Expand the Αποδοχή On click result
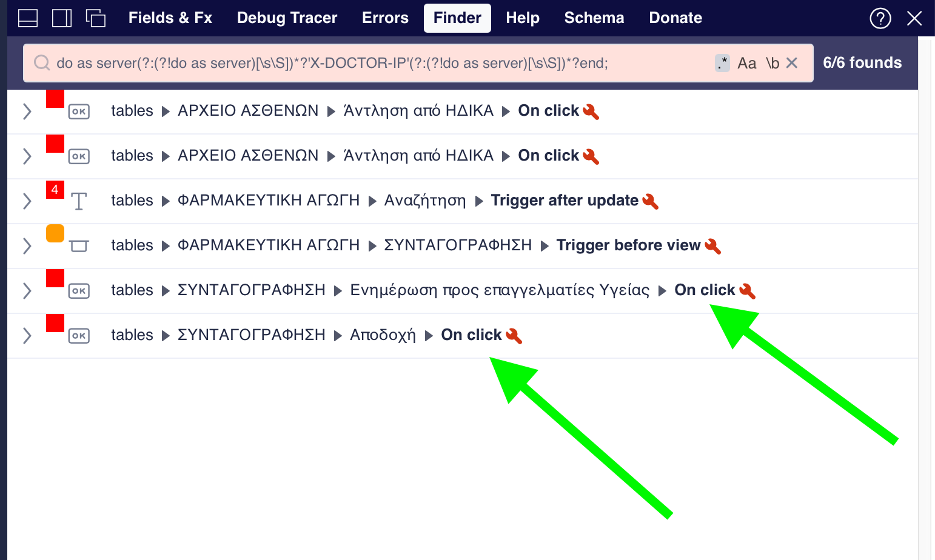 pos(27,335)
